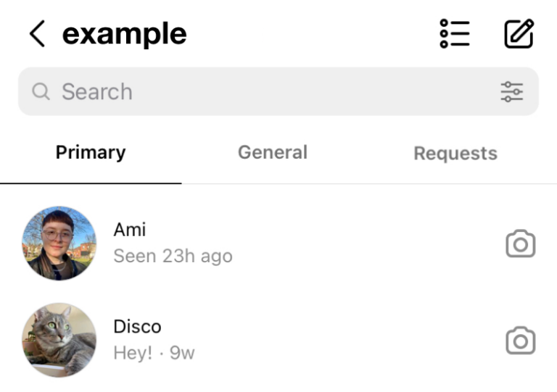Click the underline indicator beneath Primary
This screenshot has height=392, width=557.
(91, 183)
